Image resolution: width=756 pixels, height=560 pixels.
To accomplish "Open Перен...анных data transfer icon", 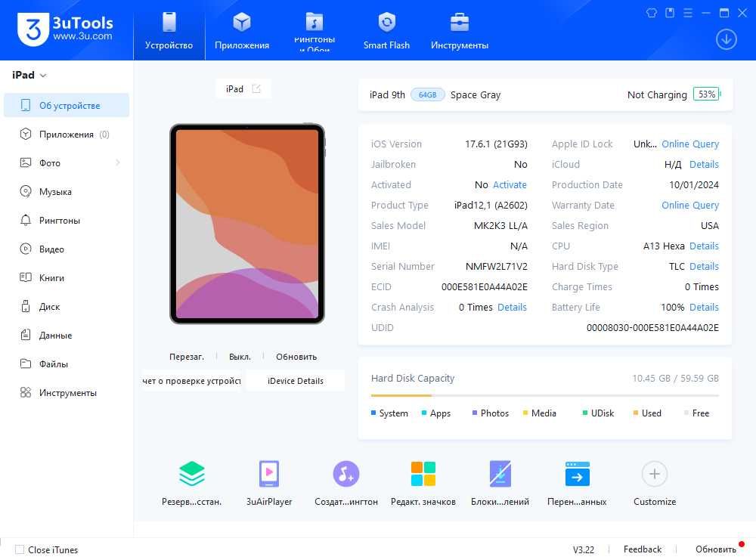I will [x=577, y=474].
